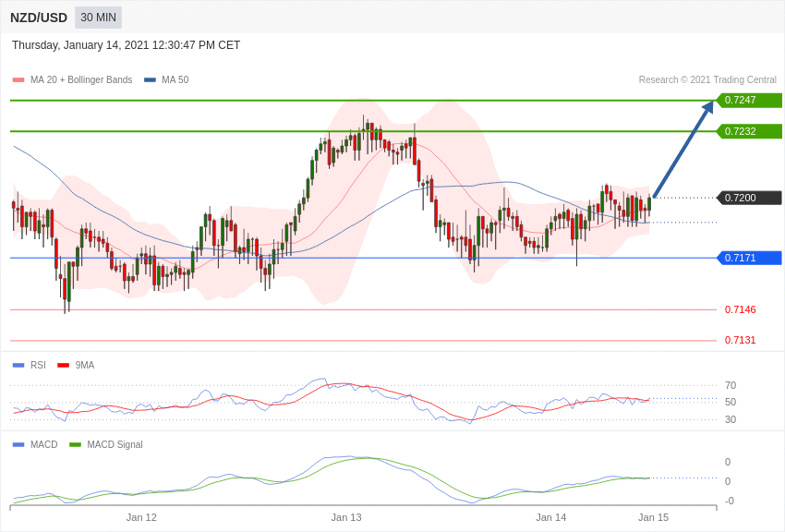Click the 'RSI' legend label

38,366
